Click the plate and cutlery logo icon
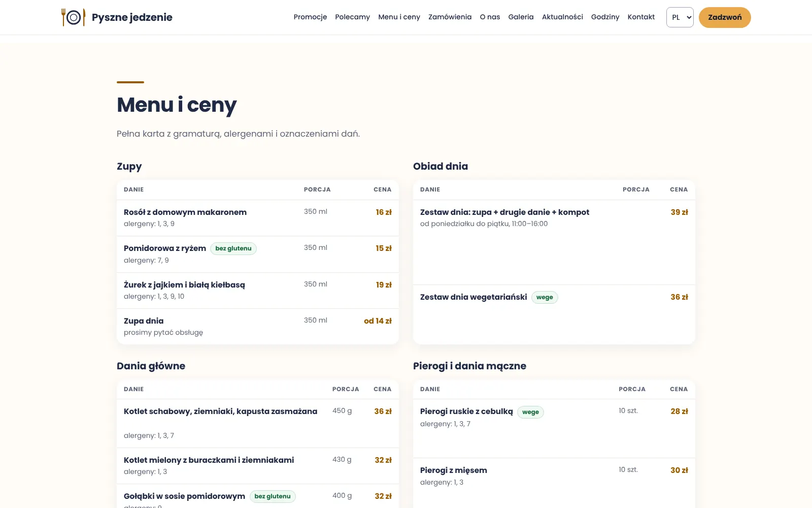Screen dimensions: 812x508 (73, 17)
